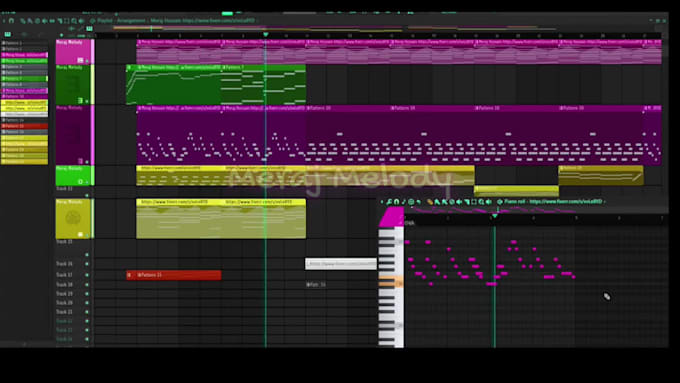This screenshot has width=680, height=383.
Task: Select the Piano roll Draw pencil tool
Action: 430,202
